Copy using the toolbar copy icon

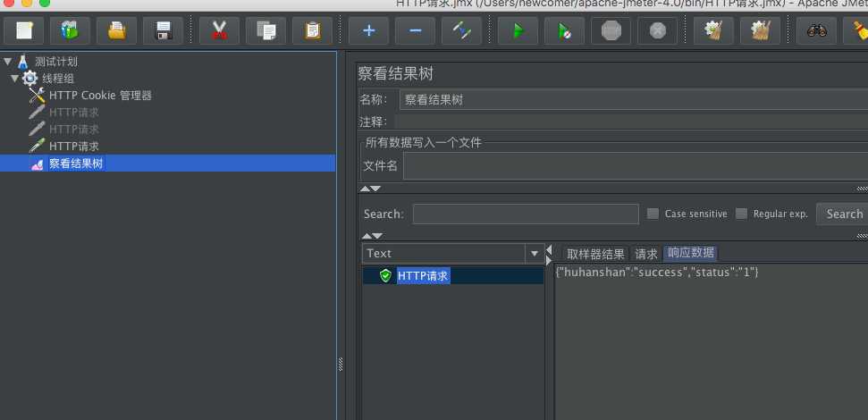265,30
